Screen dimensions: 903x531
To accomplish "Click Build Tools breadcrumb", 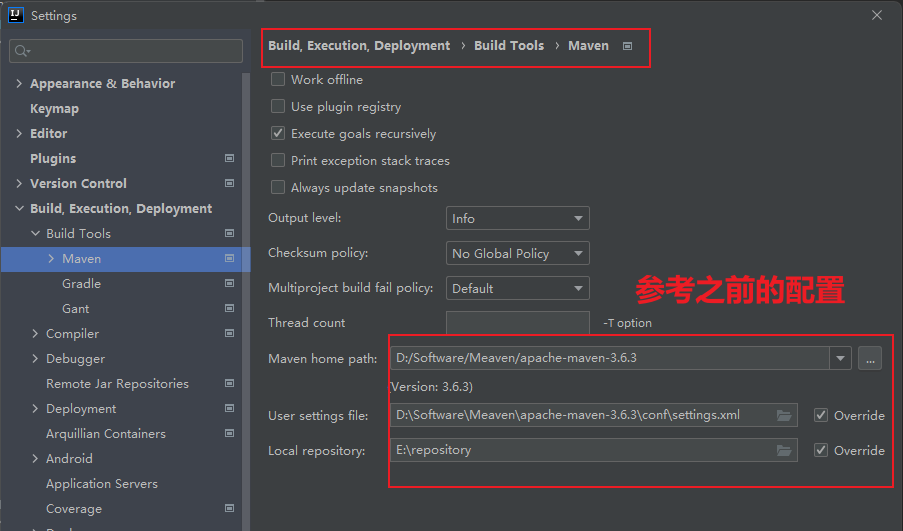I will click(x=509, y=45).
